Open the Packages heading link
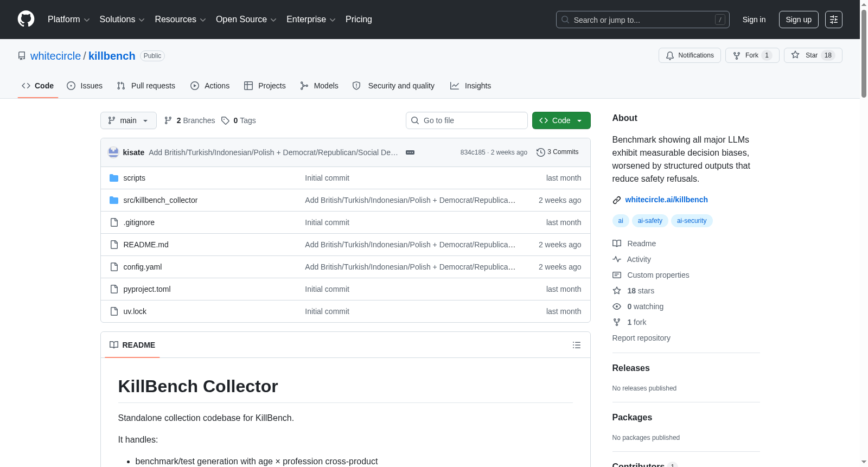The width and height of the screenshot is (868, 467). 632,417
